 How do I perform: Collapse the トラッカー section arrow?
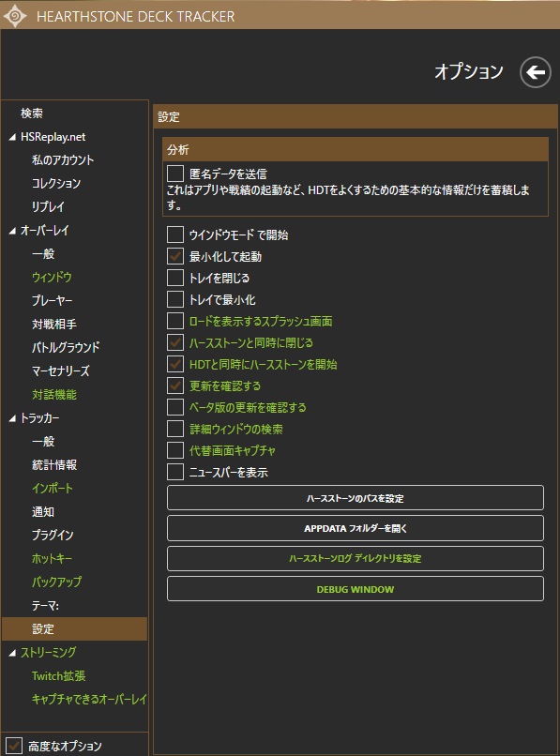coord(12,418)
